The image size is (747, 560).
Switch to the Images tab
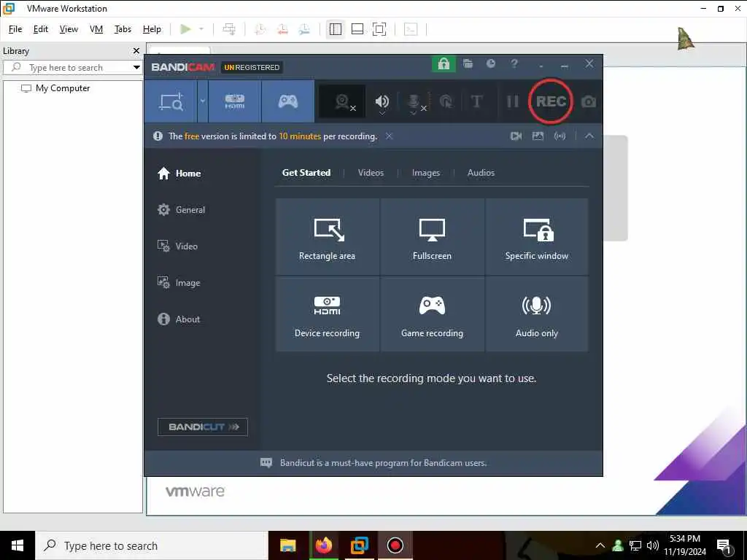[426, 173]
